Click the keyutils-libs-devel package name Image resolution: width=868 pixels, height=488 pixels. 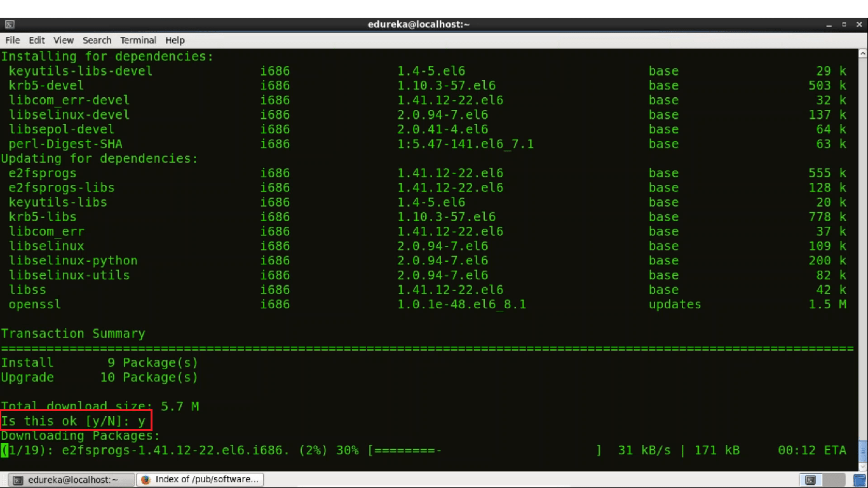81,71
